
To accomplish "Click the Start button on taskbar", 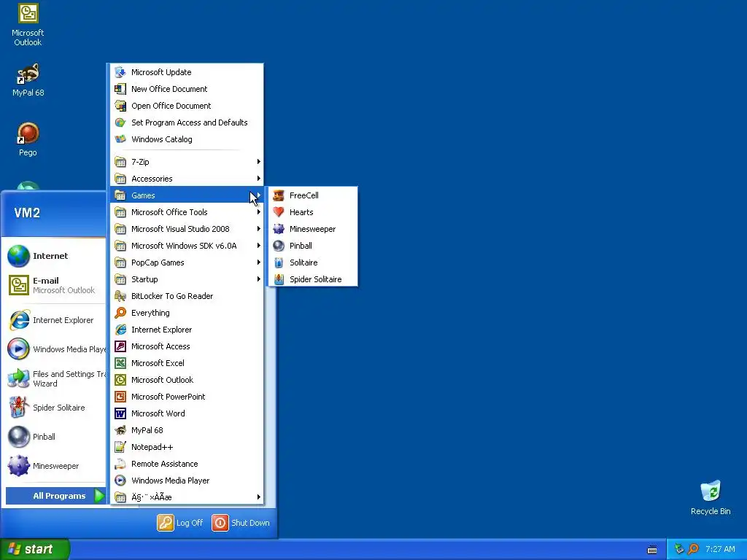I will pos(35,549).
